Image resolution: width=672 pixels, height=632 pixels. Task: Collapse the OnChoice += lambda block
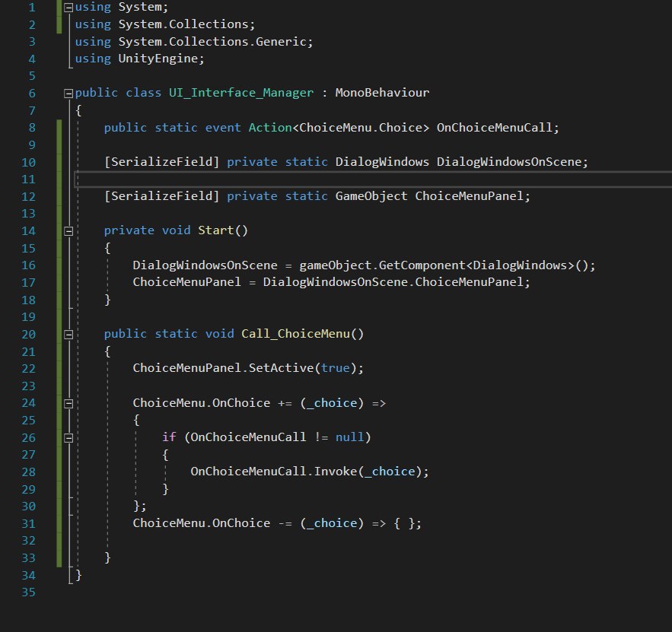click(x=68, y=403)
